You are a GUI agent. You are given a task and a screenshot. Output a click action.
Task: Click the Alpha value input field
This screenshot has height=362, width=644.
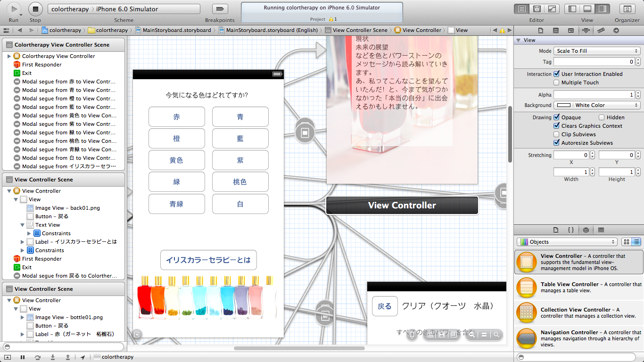point(594,95)
